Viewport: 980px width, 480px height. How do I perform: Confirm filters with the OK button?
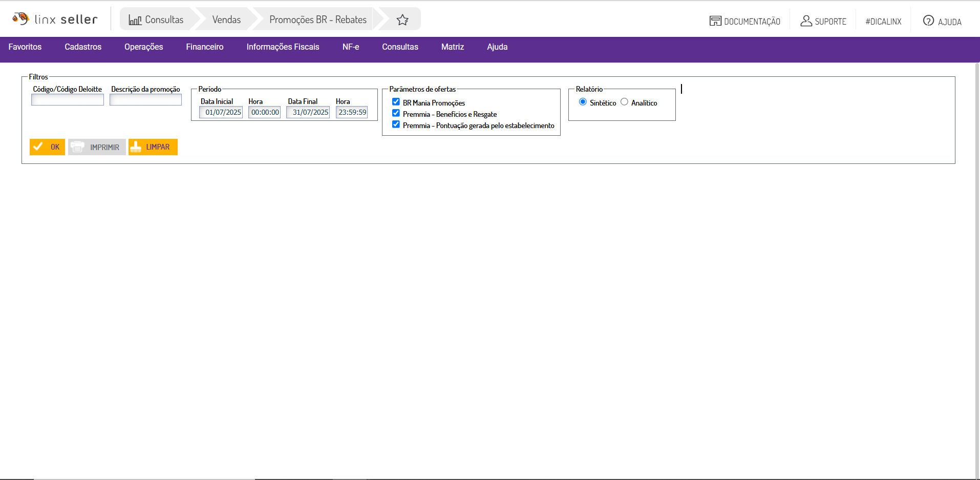[x=47, y=147]
